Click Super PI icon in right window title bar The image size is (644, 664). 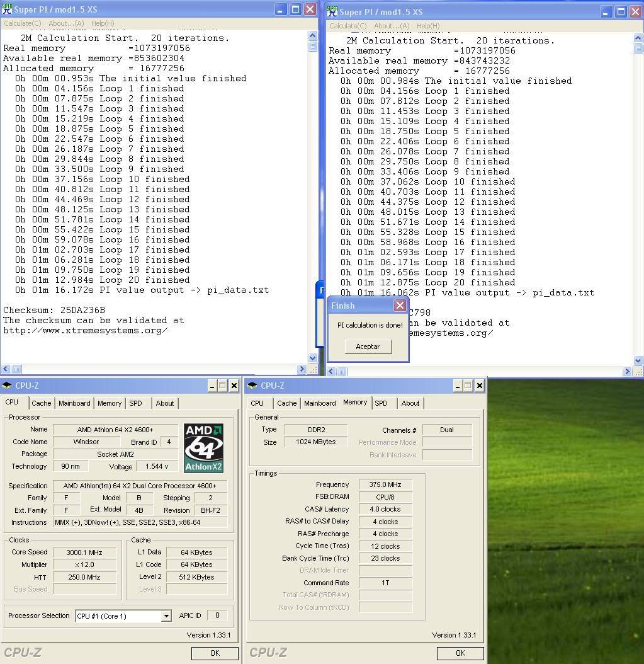pos(332,11)
